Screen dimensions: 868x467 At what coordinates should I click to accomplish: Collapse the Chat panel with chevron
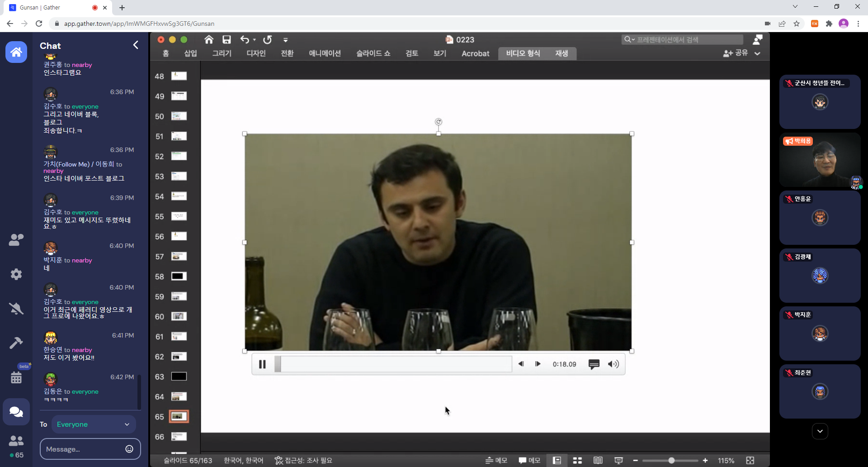point(136,45)
